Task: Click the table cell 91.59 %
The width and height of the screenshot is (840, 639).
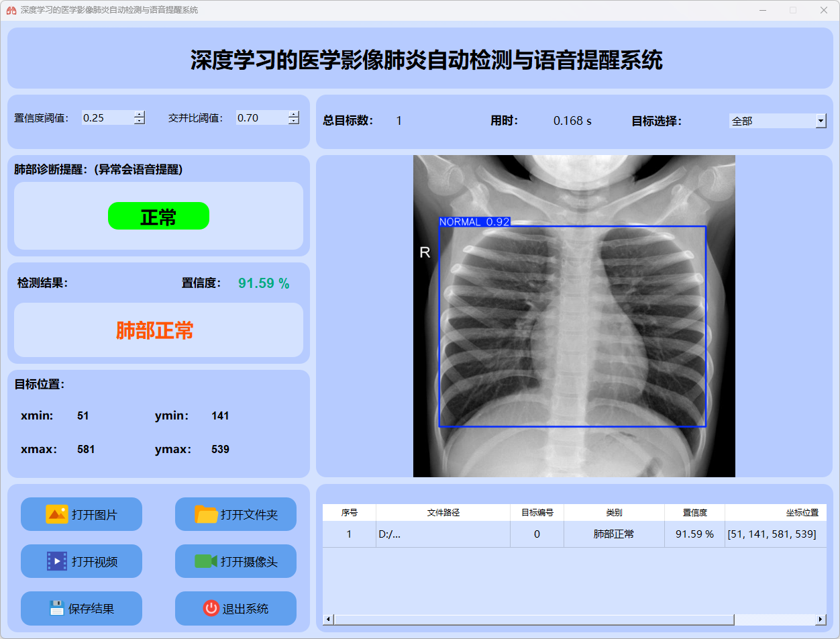Action: [695, 534]
